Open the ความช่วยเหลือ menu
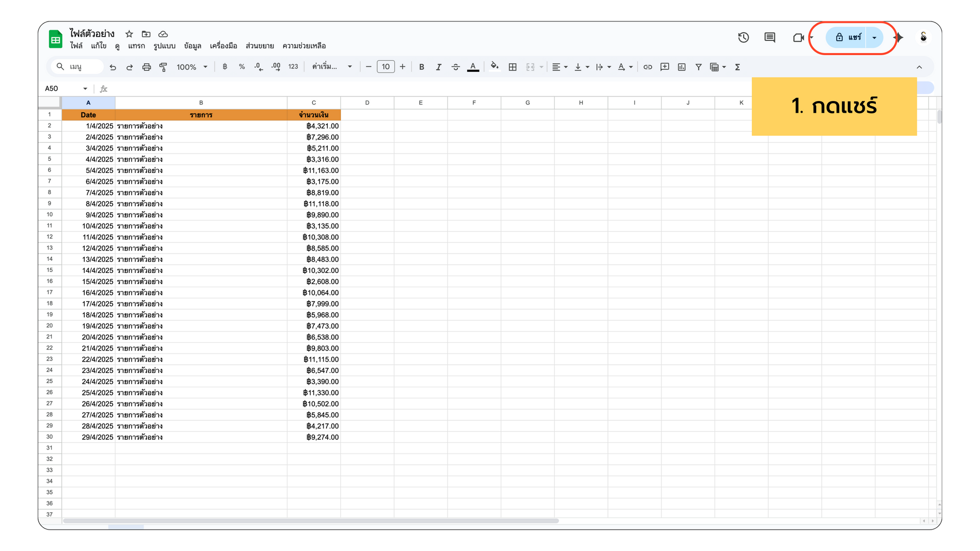 (304, 46)
